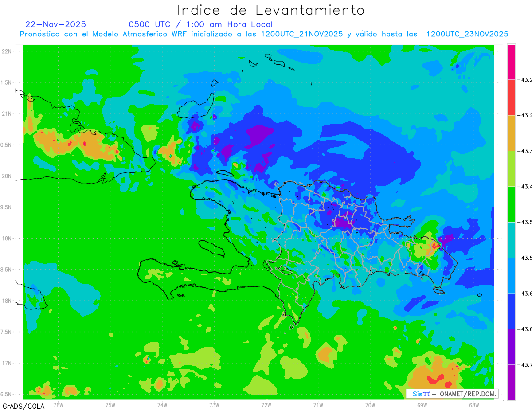Click the light blue swatch in the colorbar
This screenshot has width=532, height=411.
click(x=511, y=275)
